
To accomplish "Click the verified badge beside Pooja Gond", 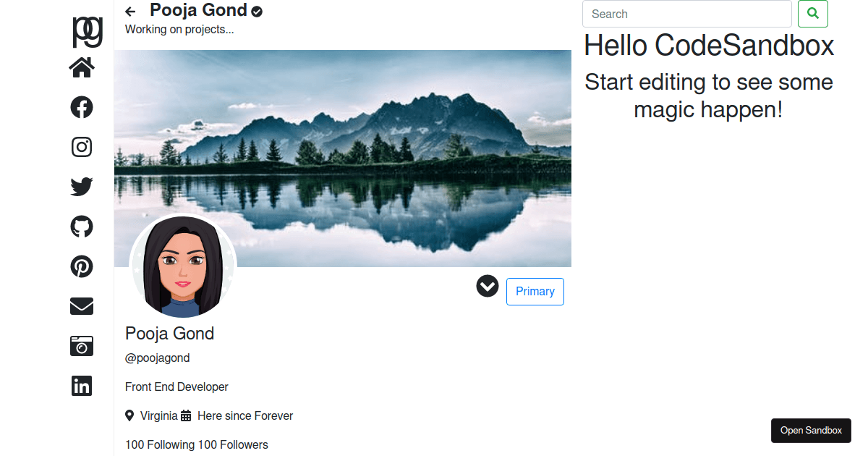I will pos(257,12).
